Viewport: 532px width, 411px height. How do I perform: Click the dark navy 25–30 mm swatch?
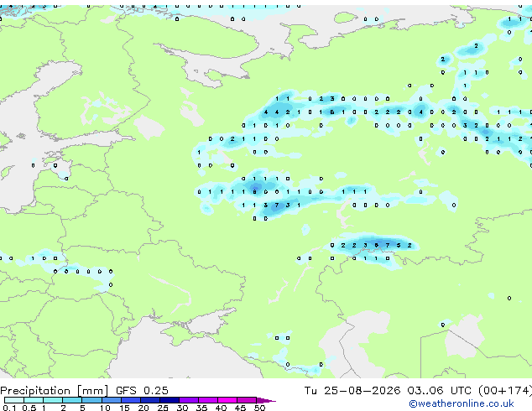click(170, 400)
